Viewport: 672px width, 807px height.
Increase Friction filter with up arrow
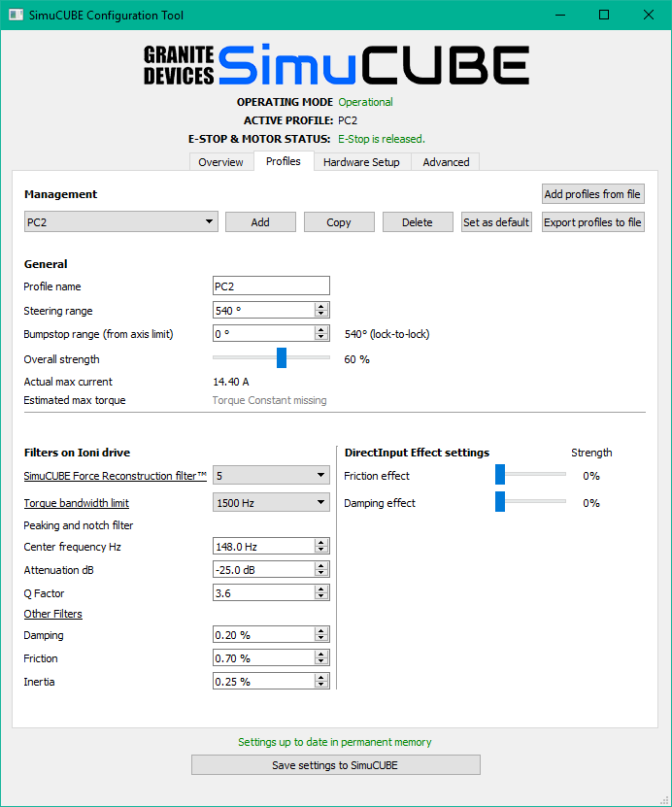[321, 655]
